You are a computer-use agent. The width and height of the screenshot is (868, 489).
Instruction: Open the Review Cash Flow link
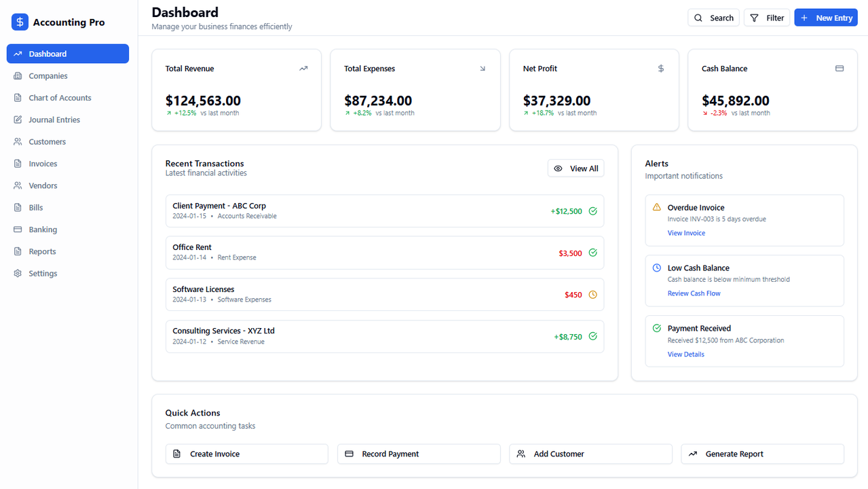(x=694, y=293)
